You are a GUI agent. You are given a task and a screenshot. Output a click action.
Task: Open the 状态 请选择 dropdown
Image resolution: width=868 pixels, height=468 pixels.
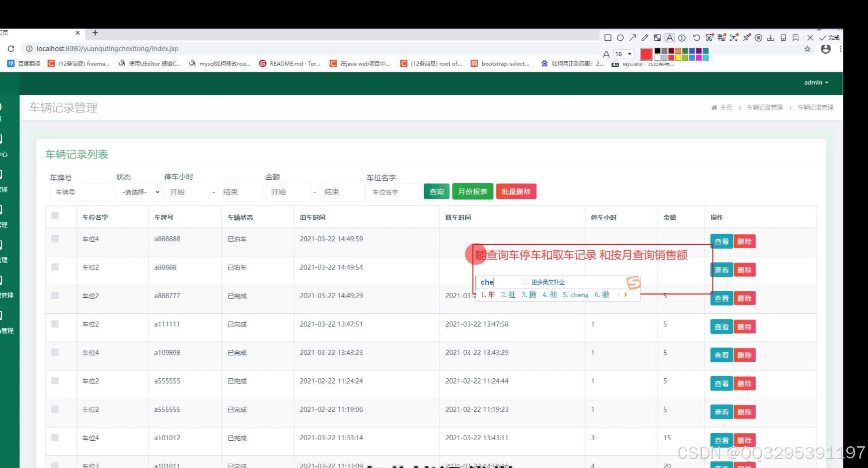pos(139,192)
